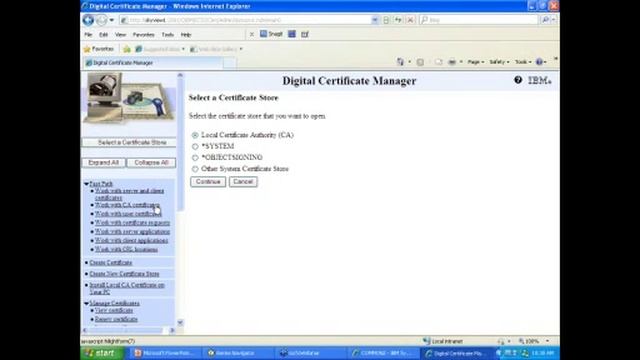Click the Read Mail icon in command bar

point(438,62)
